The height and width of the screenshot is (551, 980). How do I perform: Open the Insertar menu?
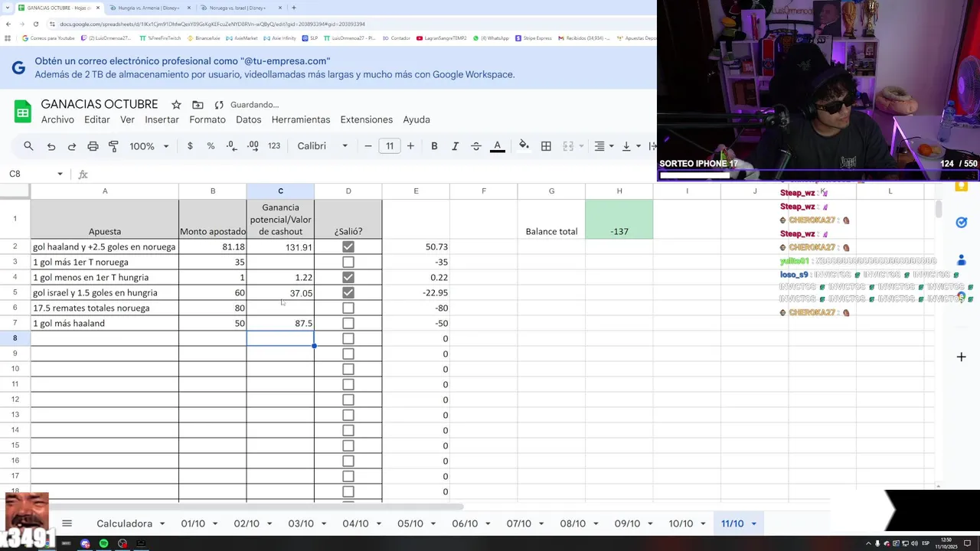pyautogui.click(x=162, y=120)
